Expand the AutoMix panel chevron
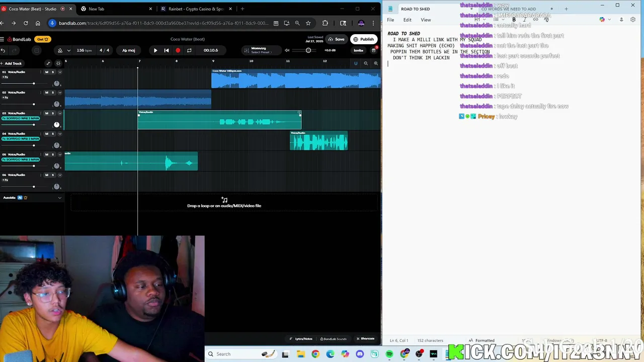 pos(59,198)
